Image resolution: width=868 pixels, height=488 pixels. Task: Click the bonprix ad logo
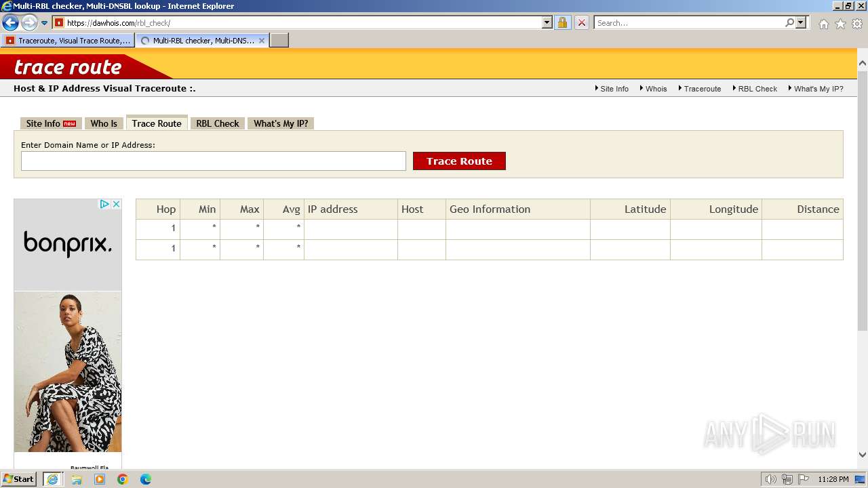[x=68, y=243]
